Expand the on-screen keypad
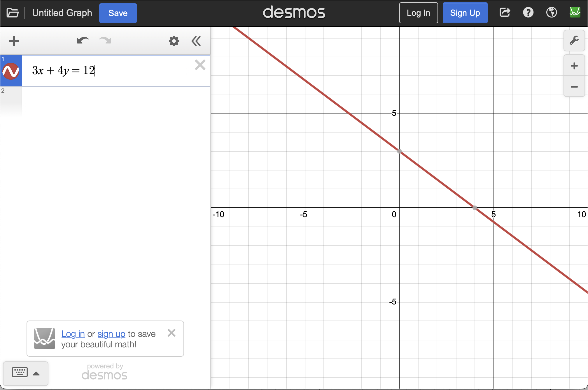 click(25, 373)
